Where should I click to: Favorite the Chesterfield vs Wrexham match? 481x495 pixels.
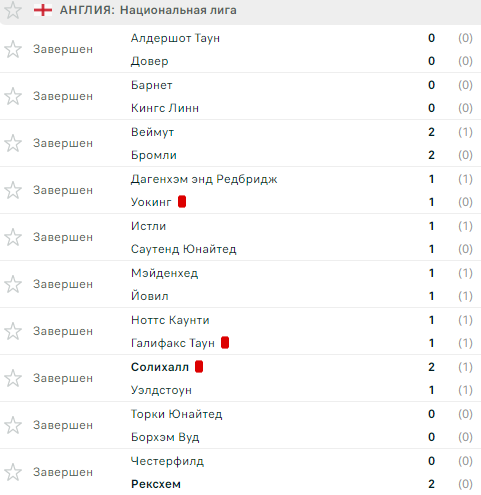coord(13,472)
